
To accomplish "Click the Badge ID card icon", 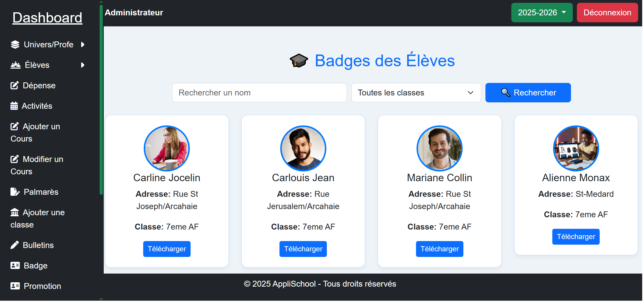I will [15, 265].
